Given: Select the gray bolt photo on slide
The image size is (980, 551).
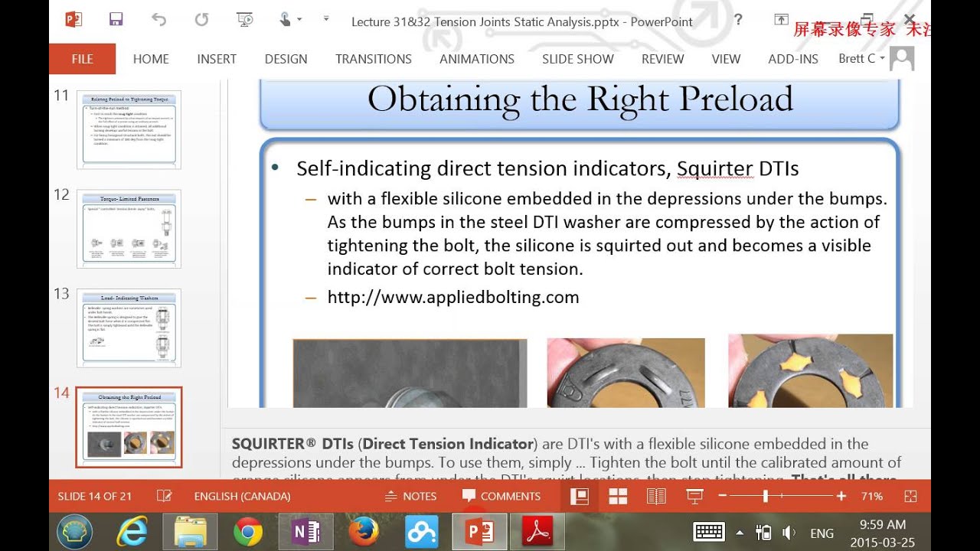Looking at the screenshot, I should (x=410, y=373).
